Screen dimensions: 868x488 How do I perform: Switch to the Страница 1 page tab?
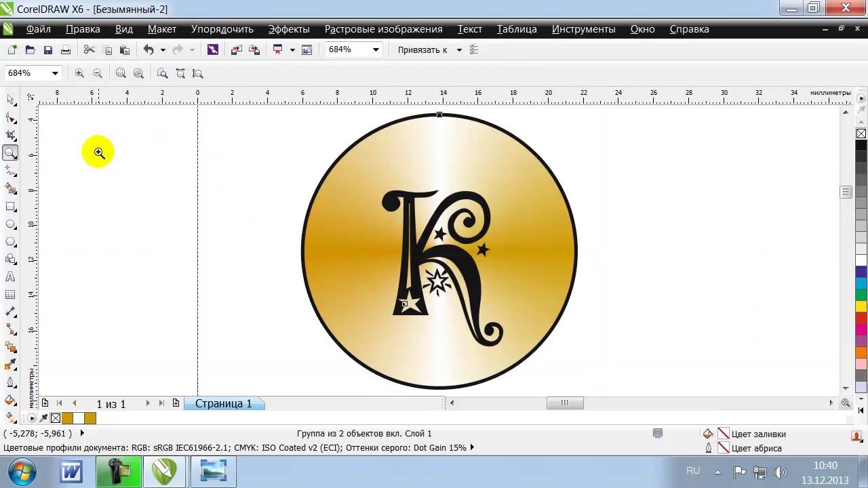(x=224, y=403)
